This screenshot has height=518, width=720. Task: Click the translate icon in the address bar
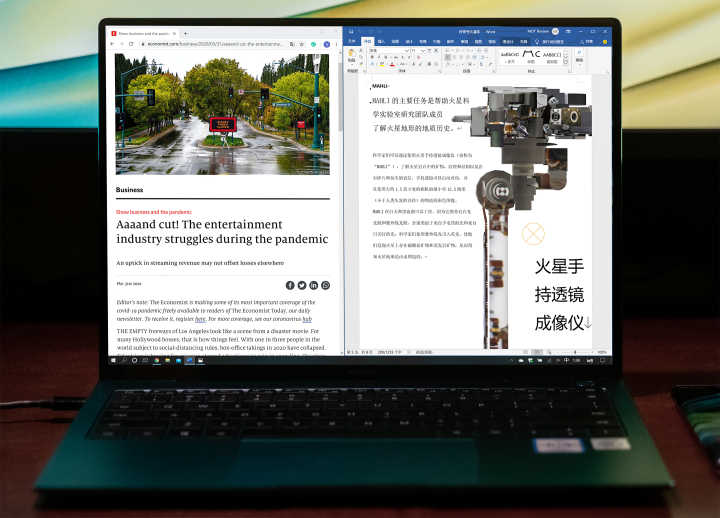pos(292,44)
